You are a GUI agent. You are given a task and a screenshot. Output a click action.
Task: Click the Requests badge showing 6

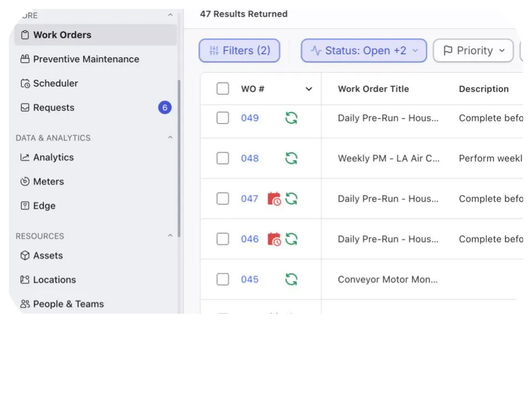click(x=165, y=108)
